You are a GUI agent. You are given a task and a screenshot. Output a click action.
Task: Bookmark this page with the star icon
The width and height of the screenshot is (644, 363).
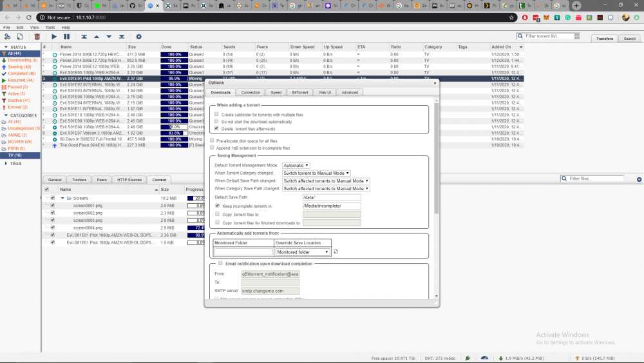coord(511,17)
